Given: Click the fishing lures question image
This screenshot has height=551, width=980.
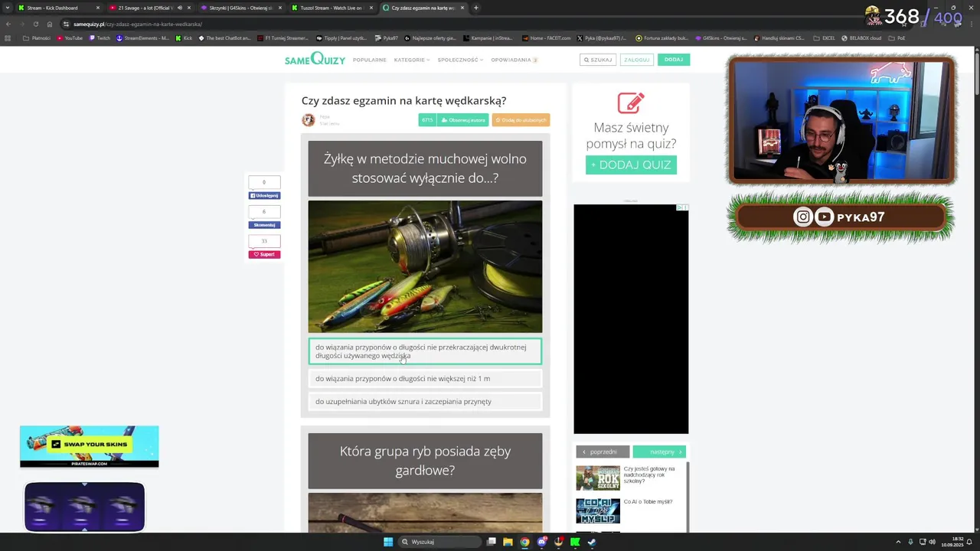Looking at the screenshot, I should (425, 266).
